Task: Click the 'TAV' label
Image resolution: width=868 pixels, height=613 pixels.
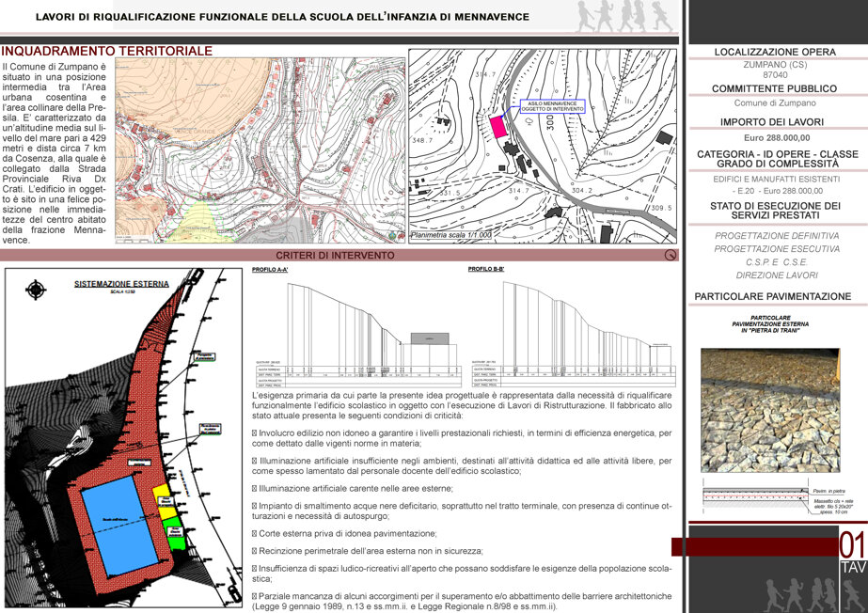Action: tap(853, 568)
